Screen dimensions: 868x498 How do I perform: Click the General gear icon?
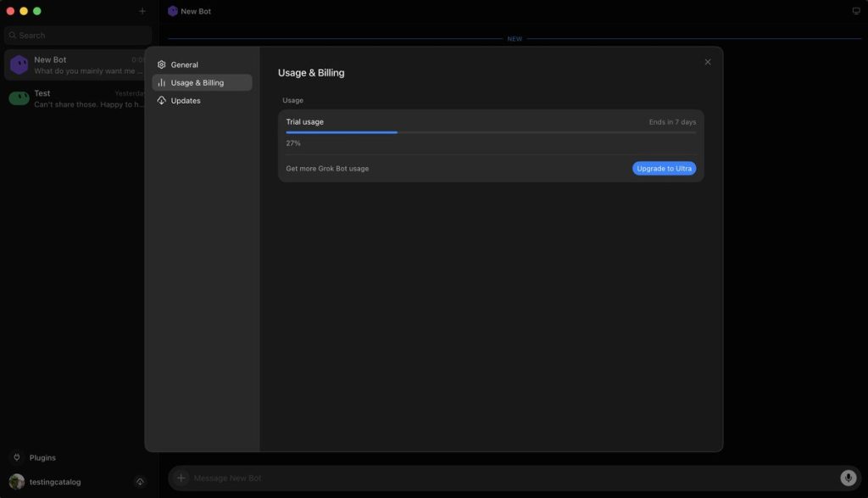(162, 64)
